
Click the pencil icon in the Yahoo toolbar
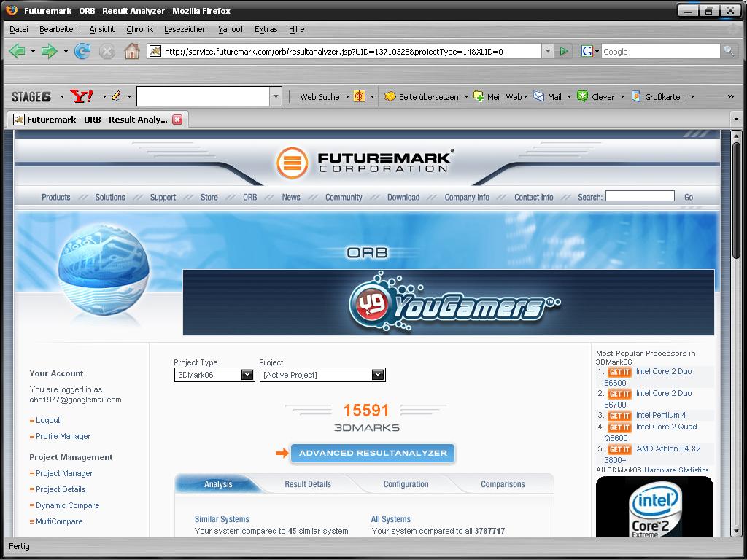point(116,96)
